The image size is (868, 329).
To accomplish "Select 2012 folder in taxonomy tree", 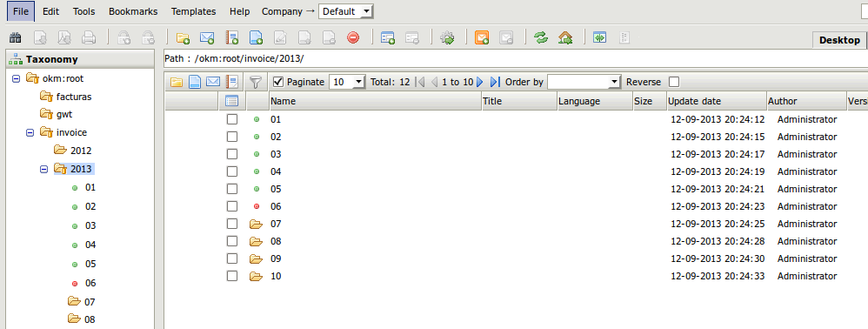I will (81, 151).
